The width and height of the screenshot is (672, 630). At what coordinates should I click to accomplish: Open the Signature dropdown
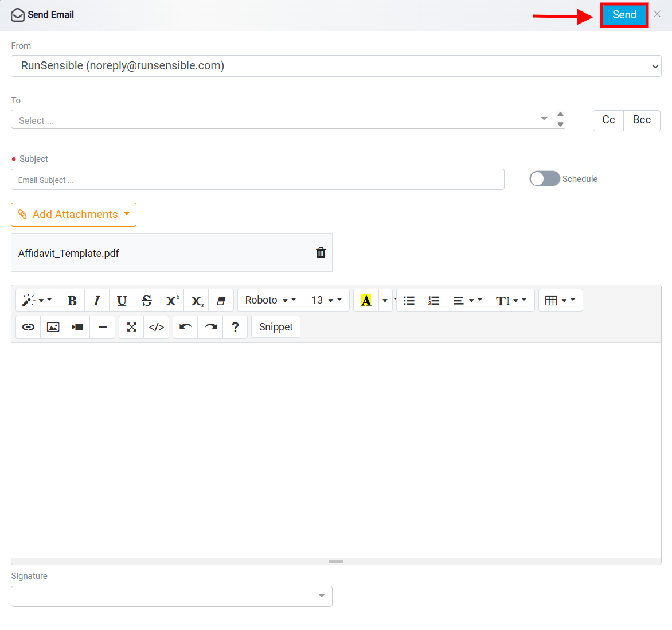[171, 596]
